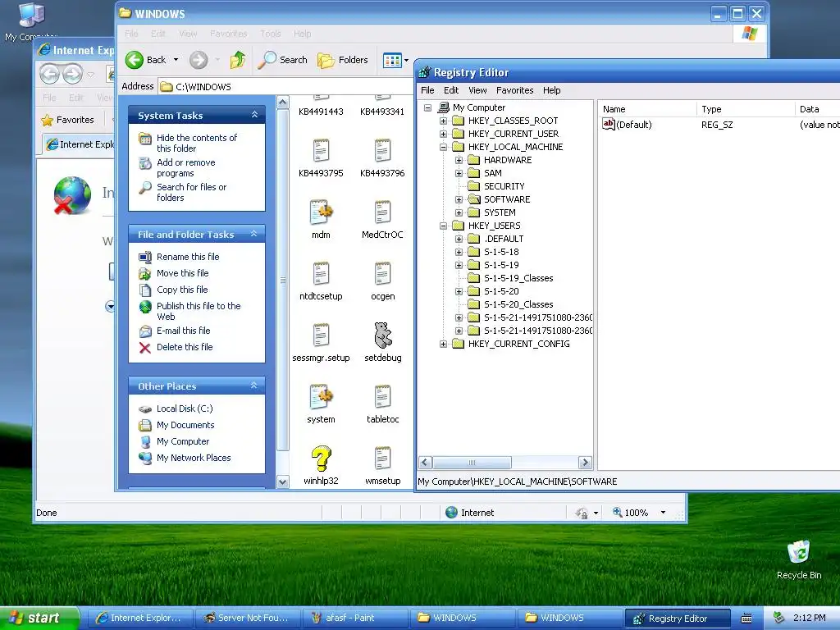Collapse the System Tasks panel

tap(254, 115)
